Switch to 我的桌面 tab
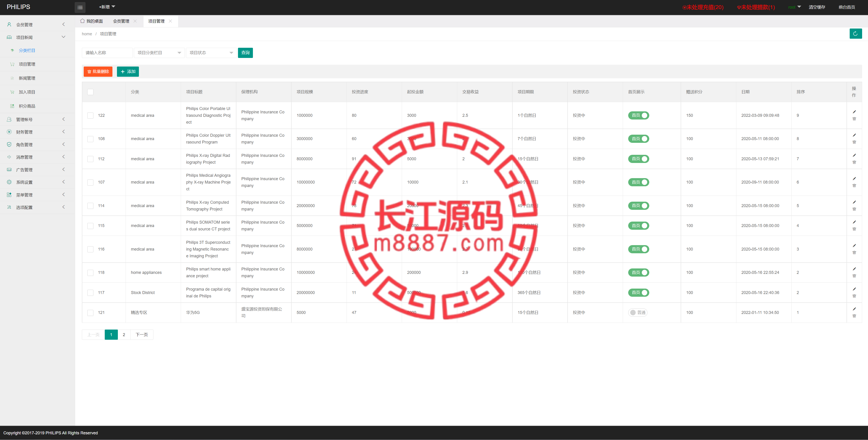 click(x=92, y=21)
